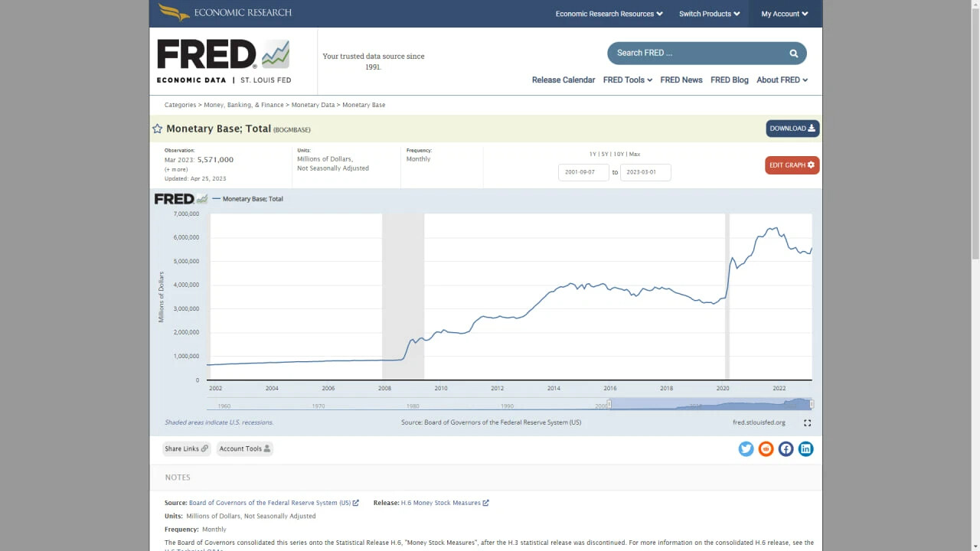Open the Board of Governors source link in Notes
The width and height of the screenshot is (980, 551).
(x=274, y=503)
